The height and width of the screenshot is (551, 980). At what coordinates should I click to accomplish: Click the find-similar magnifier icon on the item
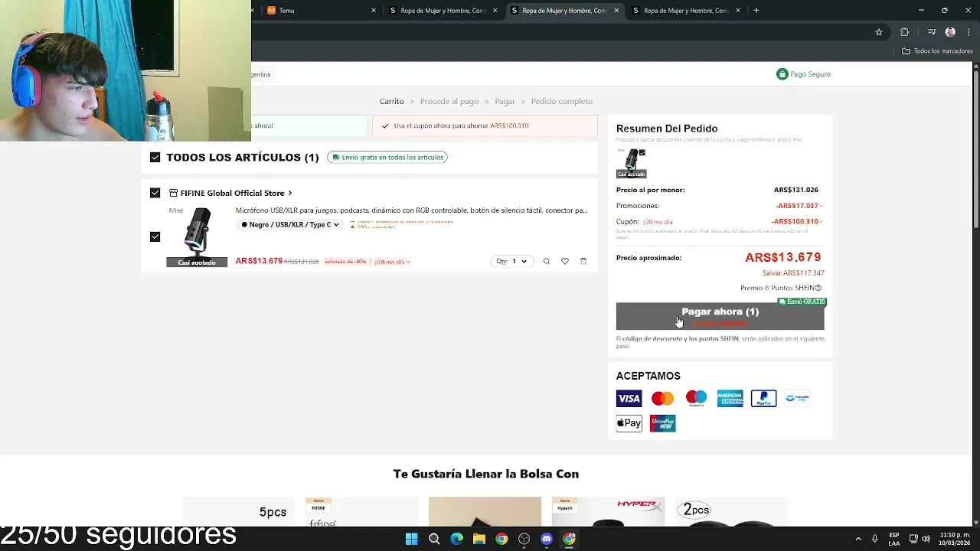pyautogui.click(x=547, y=261)
